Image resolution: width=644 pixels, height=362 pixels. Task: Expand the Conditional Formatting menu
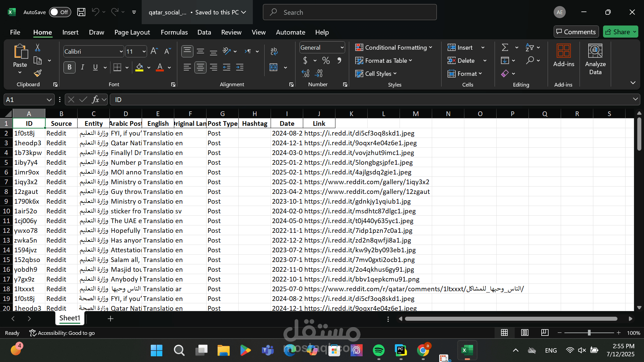[x=394, y=48]
